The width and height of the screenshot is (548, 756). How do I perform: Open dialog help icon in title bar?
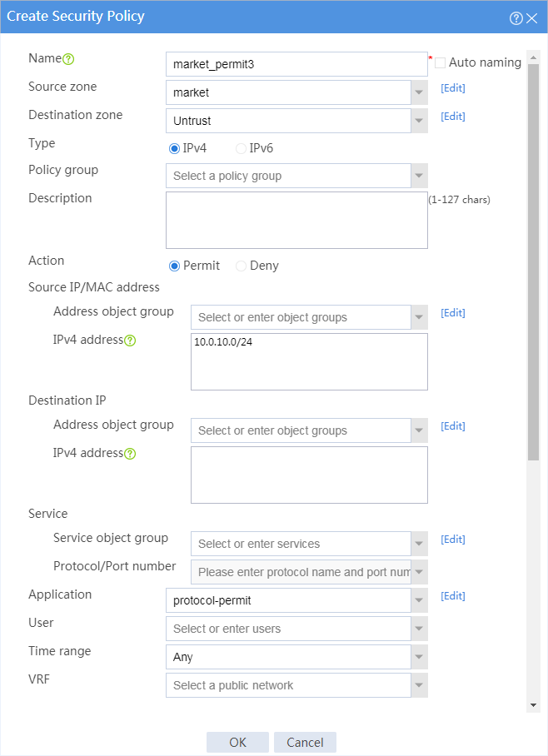(516, 17)
